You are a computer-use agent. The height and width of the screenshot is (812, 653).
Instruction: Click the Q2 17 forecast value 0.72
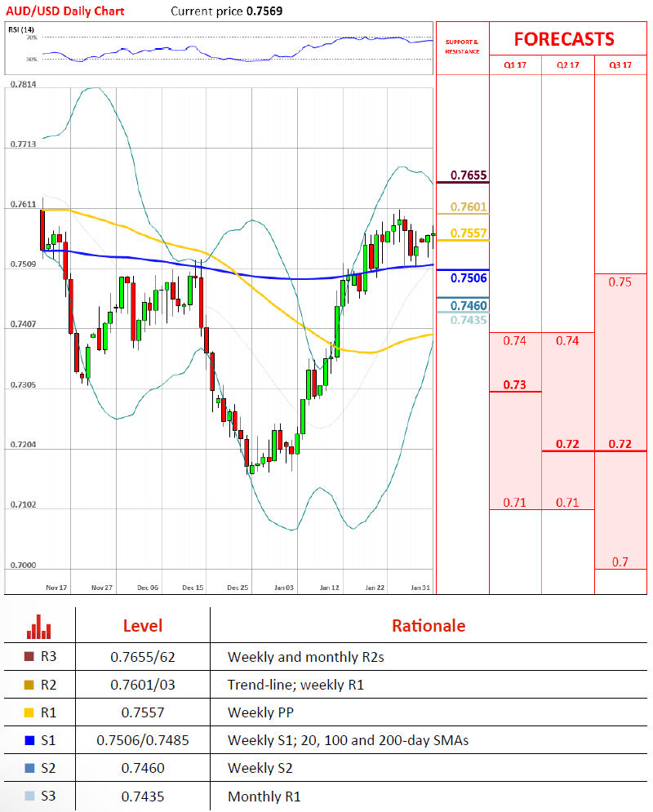567,444
